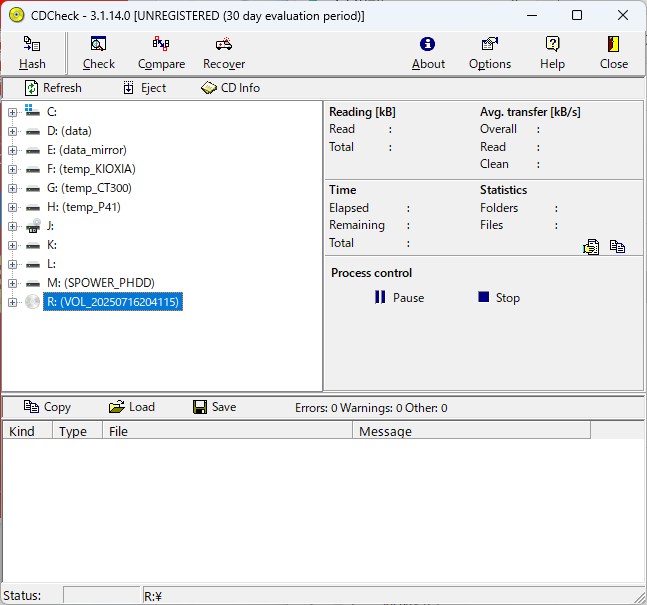Viewport: 647px width, 605px height.
Task: Eject the selected disc
Action: (144, 88)
